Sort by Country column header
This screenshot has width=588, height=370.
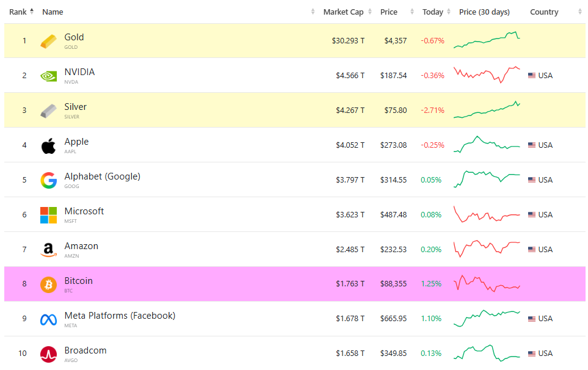544,12
